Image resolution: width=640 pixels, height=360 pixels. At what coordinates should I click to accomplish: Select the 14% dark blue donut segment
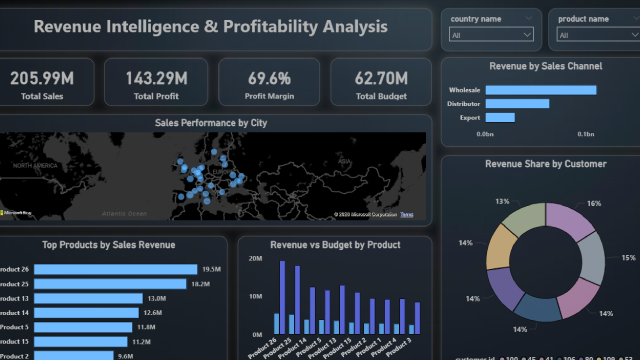click(538, 308)
